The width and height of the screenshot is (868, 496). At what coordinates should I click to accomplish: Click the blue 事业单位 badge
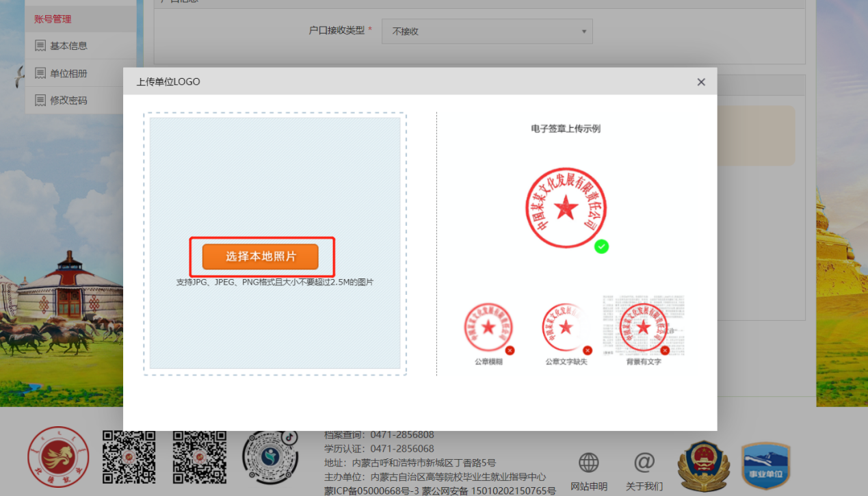tap(765, 466)
